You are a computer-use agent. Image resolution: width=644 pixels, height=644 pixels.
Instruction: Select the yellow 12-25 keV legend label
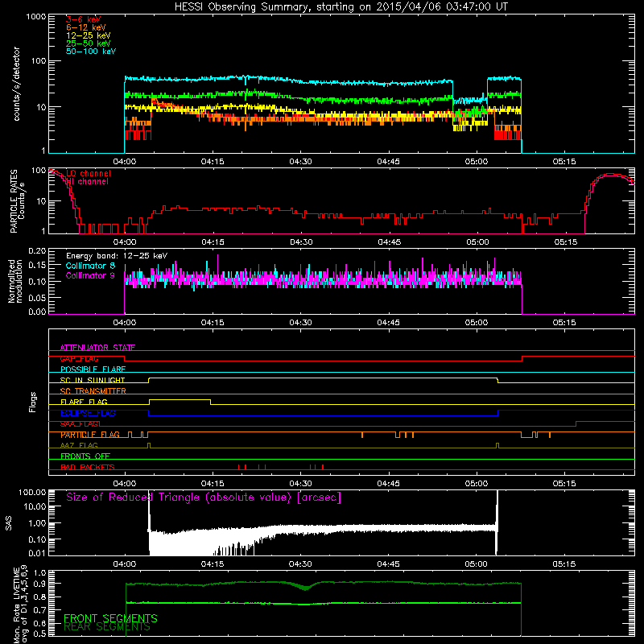point(89,35)
